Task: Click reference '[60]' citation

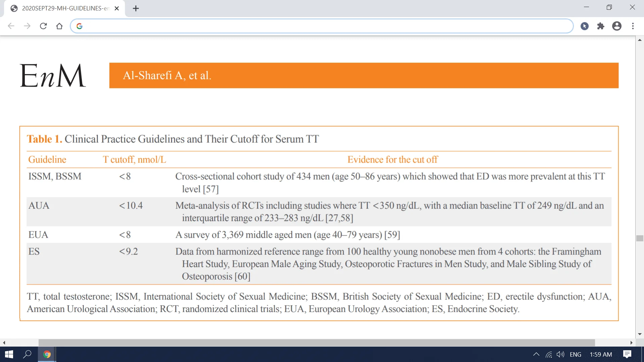Action: 243,276
